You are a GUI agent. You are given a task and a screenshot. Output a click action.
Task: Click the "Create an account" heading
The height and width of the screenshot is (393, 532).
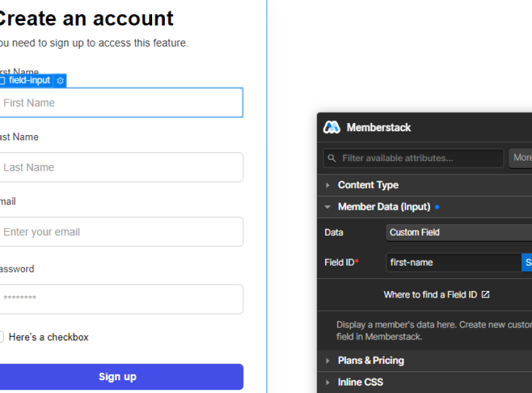[85, 18]
